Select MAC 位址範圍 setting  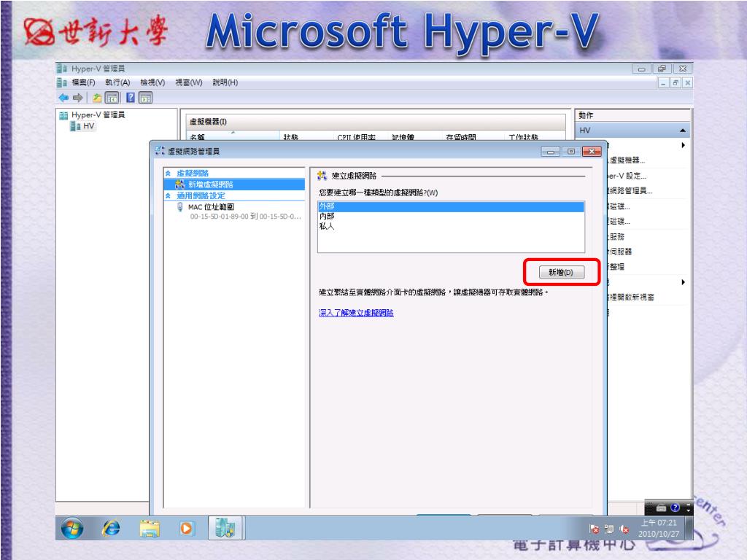(211, 207)
